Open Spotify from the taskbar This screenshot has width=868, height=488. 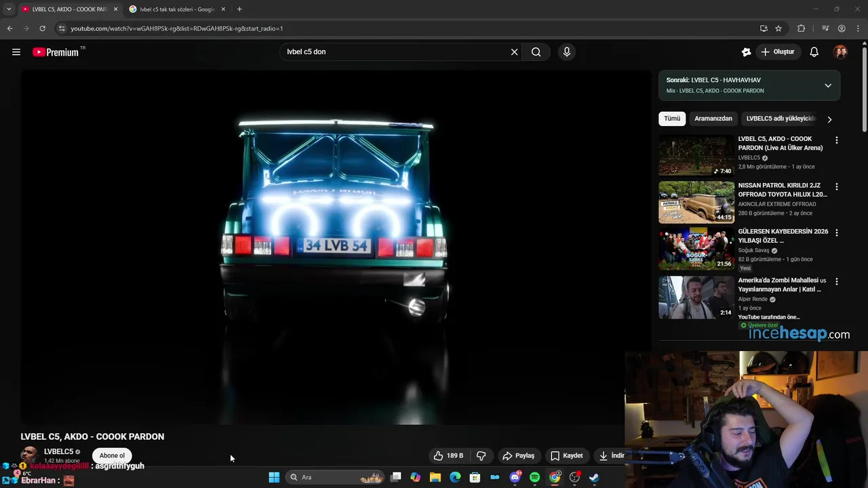(x=534, y=477)
